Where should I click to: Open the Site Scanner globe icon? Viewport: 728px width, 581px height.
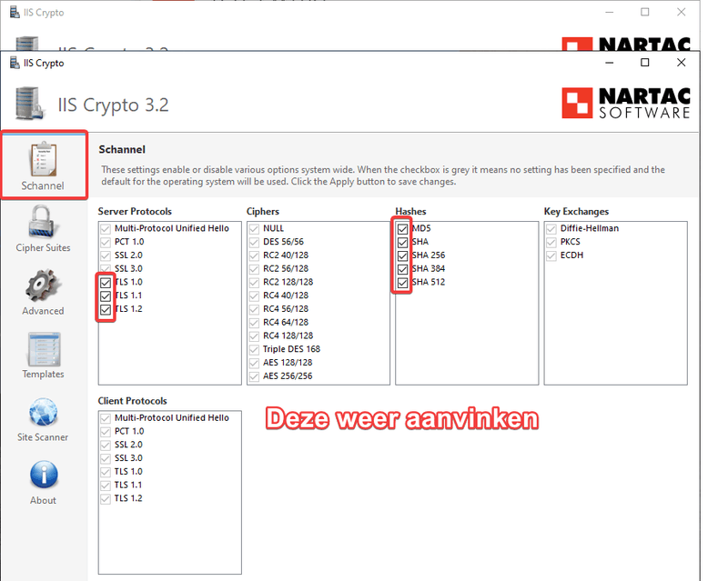(43, 412)
